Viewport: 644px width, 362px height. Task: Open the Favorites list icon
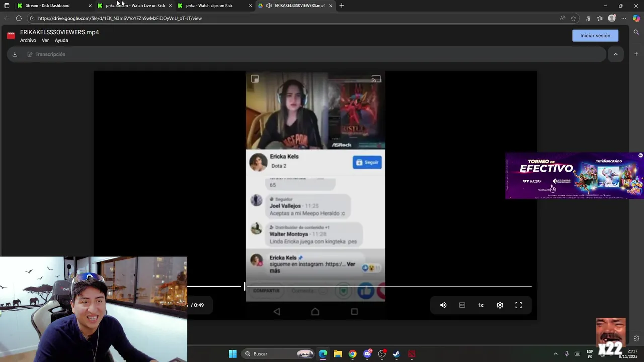(x=600, y=18)
